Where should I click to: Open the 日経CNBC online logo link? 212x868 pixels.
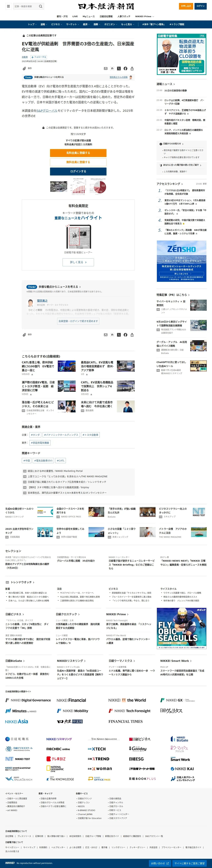[58, 749]
